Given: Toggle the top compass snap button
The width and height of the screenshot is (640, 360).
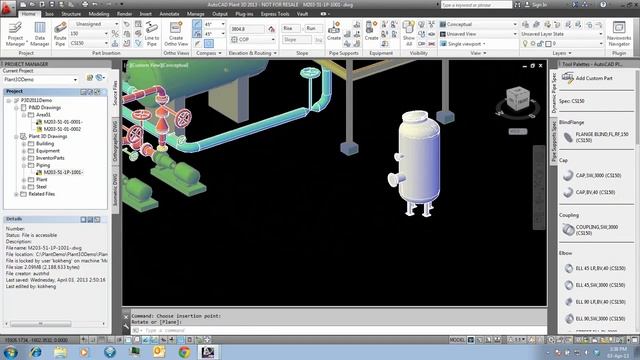Looking at the screenshot, I should pos(197,24).
